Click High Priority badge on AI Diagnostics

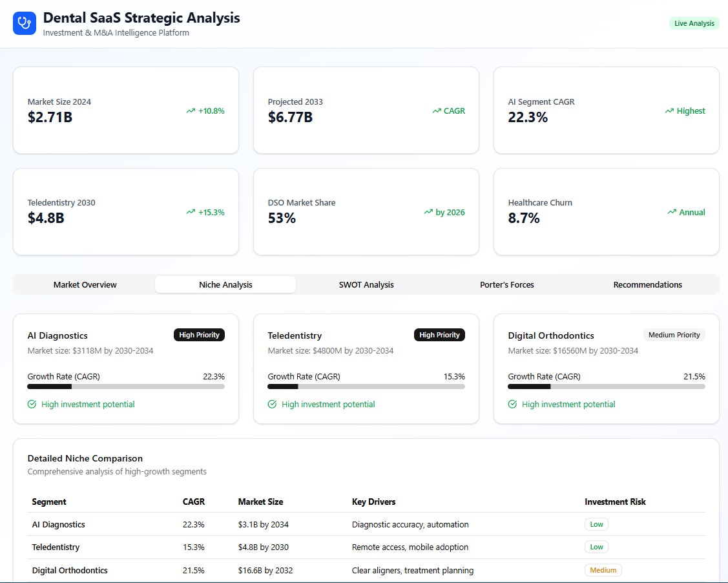[x=199, y=335]
